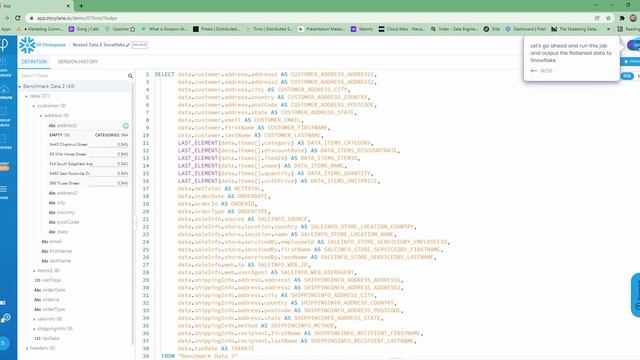The height and width of the screenshot is (360, 640).
Task: Click the info icon on address1 field
Action: 126,126
